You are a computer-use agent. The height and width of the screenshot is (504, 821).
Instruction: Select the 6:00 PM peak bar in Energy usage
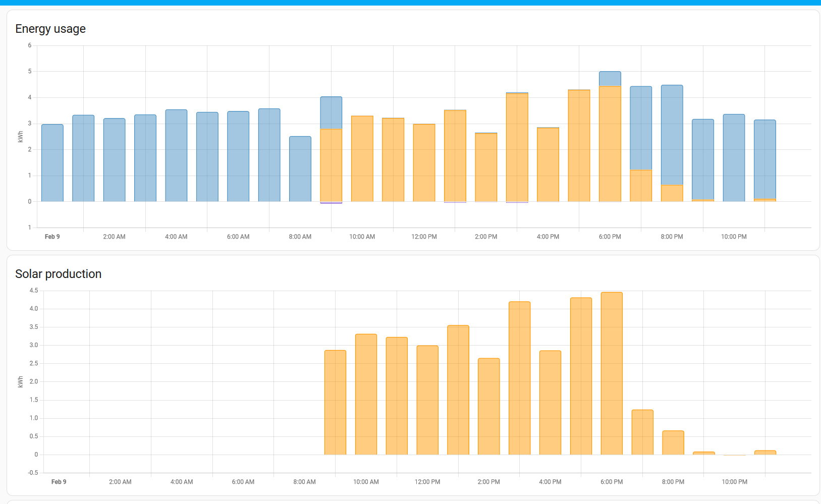(610, 136)
